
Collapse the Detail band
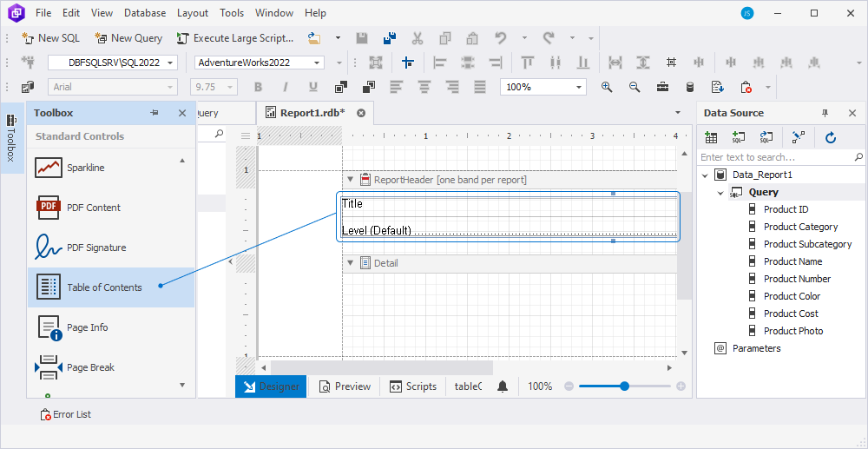(351, 262)
